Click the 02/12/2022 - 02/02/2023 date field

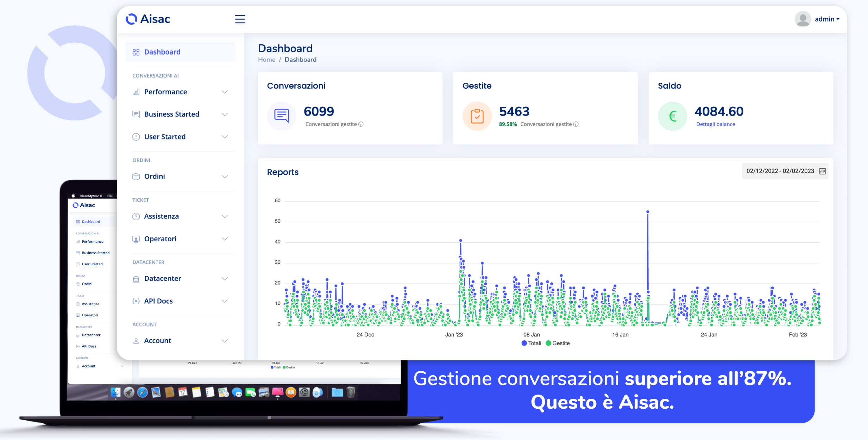(x=780, y=171)
